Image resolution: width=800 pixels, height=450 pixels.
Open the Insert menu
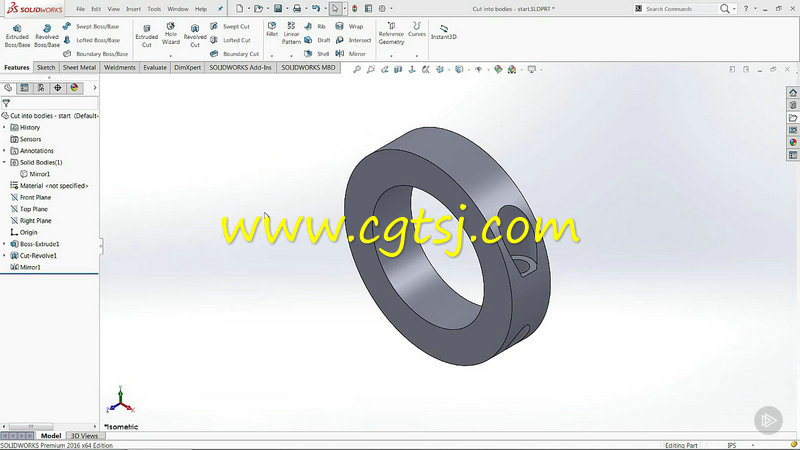coord(133,9)
